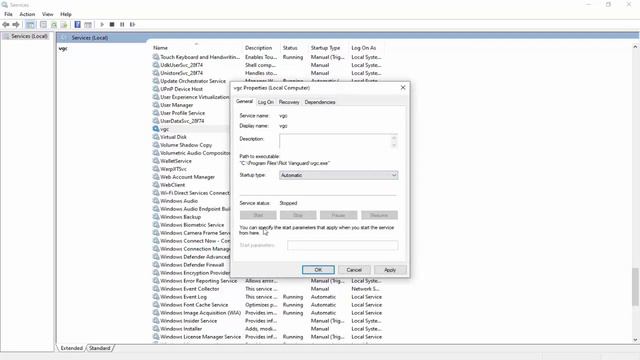Select the Windows Error Reporting Service row
The height and width of the screenshot is (360, 640).
pos(267,281)
